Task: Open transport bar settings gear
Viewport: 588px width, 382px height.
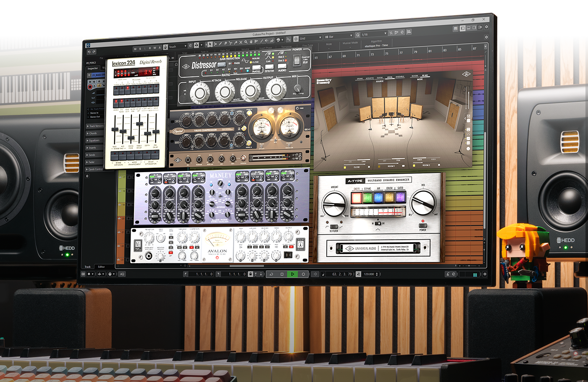Action: click(485, 274)
